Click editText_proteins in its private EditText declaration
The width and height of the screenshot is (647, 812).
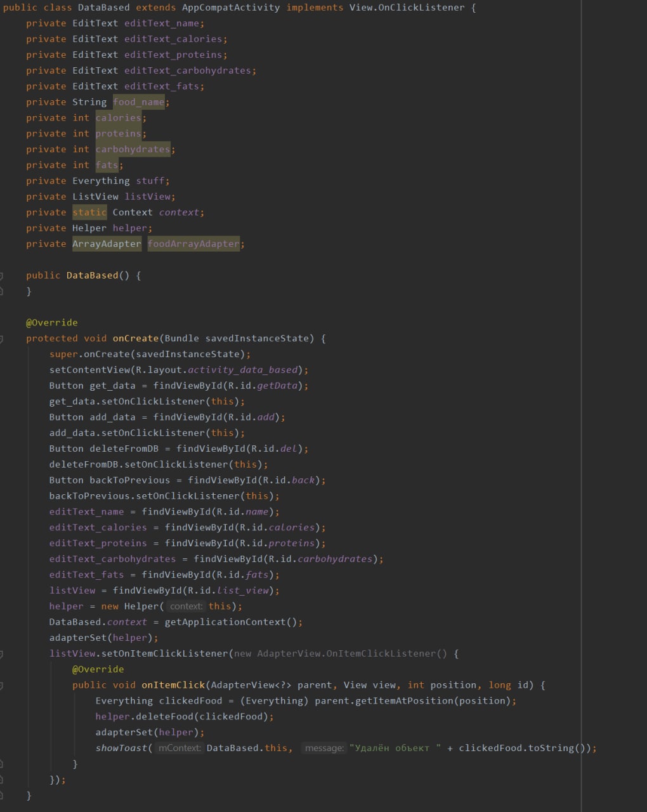pos(173,55)
